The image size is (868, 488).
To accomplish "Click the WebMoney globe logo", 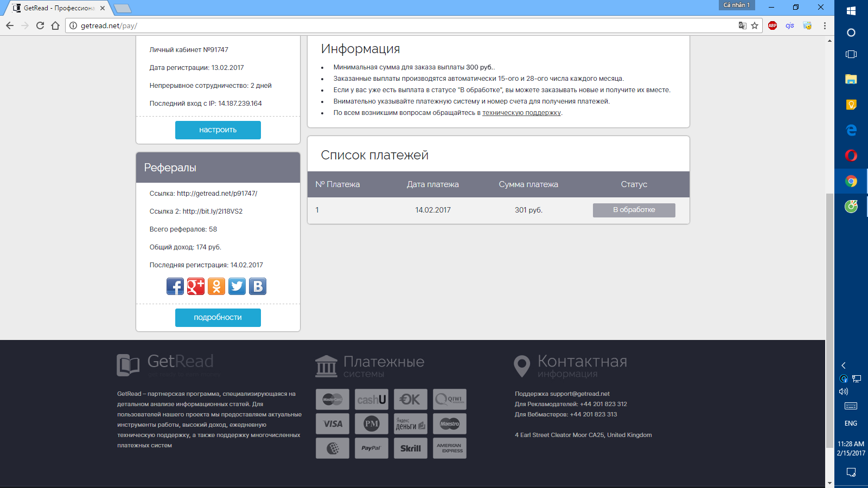I will tap(333, 448).
